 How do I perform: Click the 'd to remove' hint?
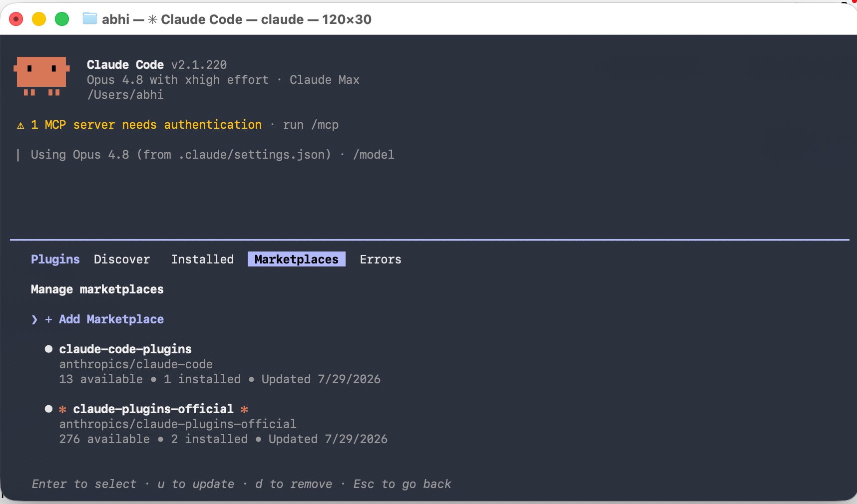[294, 484]
